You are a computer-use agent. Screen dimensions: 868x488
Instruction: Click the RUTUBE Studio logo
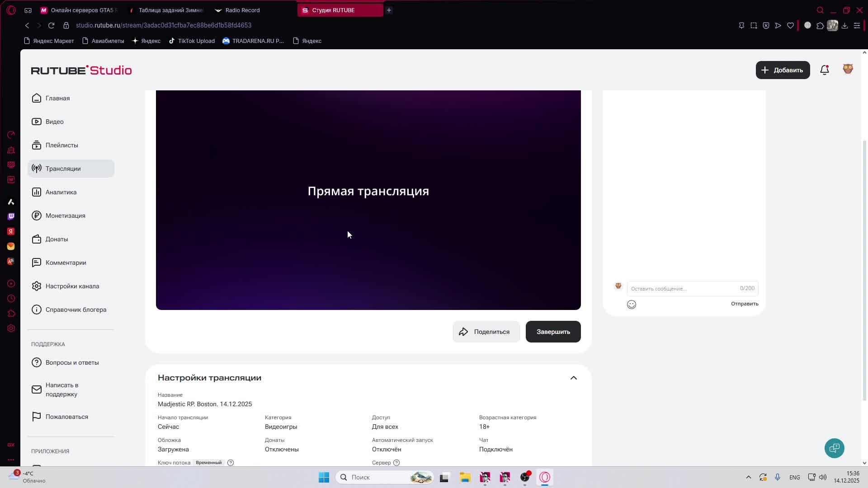(x=81, y=70)
